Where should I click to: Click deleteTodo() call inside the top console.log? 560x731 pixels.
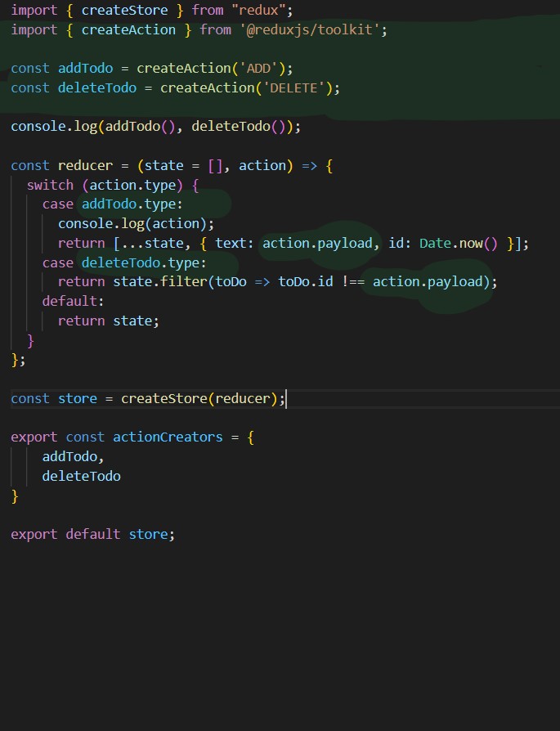click(x=238, y=127)
